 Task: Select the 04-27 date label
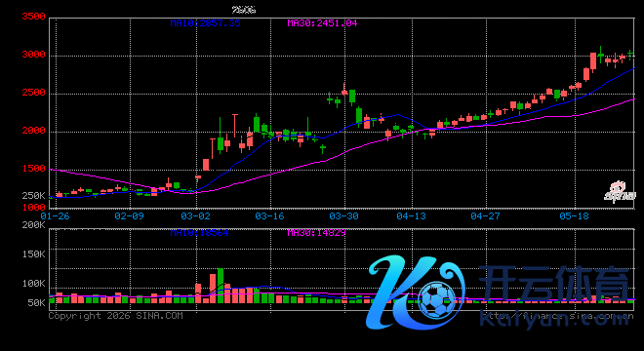click(486, 216)
